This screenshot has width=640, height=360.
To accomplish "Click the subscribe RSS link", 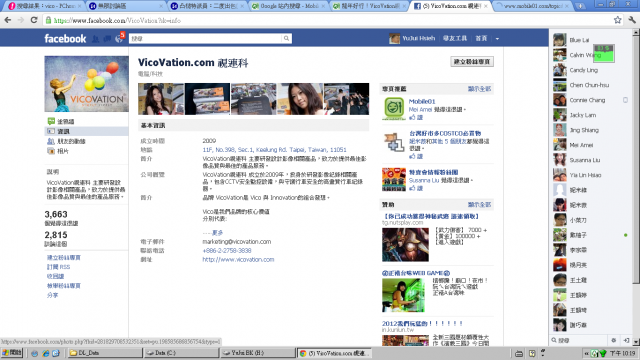I will tap(58, 267).
